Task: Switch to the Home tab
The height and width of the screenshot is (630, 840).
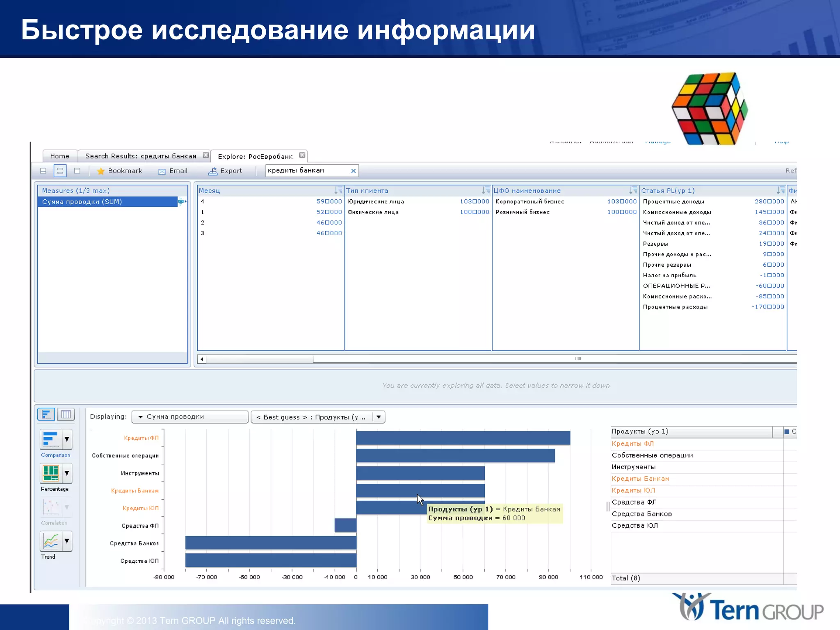Action: click(59, 156)
